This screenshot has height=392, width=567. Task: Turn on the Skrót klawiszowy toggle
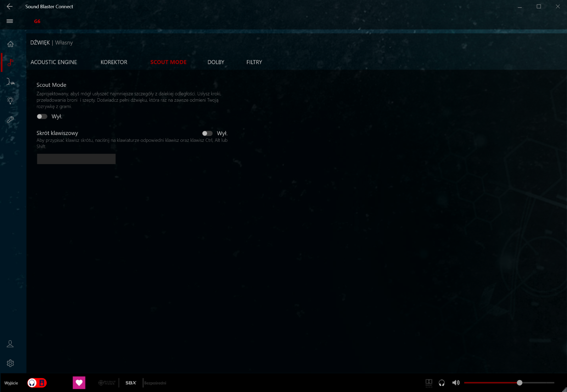(x=207, y=134)
